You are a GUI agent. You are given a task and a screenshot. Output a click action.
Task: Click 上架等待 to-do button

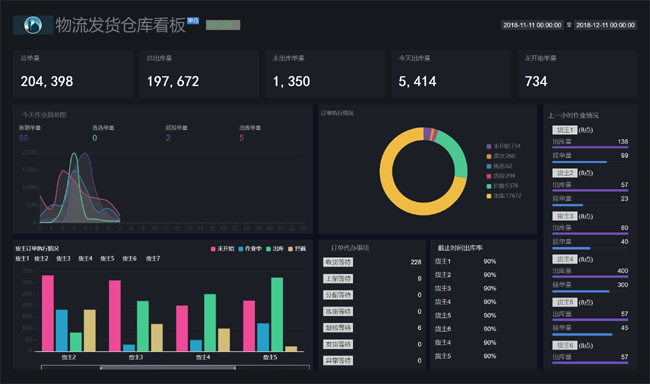[x=338, y=279]
